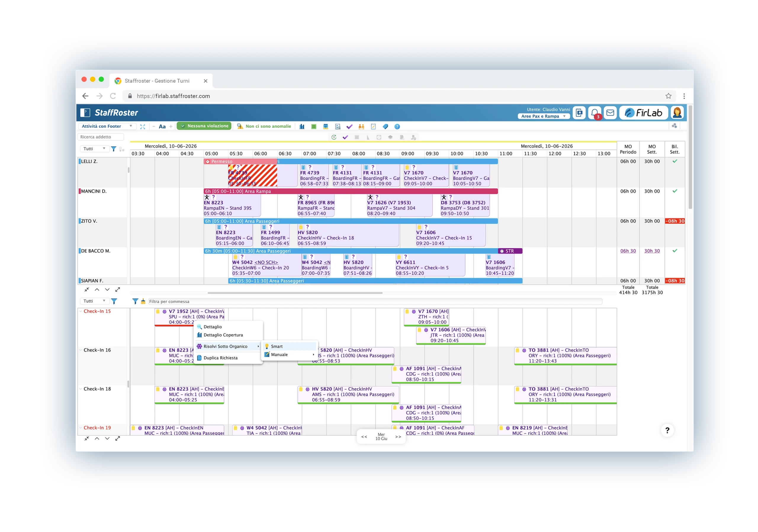Open the bar chart statistics icon
This screenshot has width=758, height=532.
(302, 126)
